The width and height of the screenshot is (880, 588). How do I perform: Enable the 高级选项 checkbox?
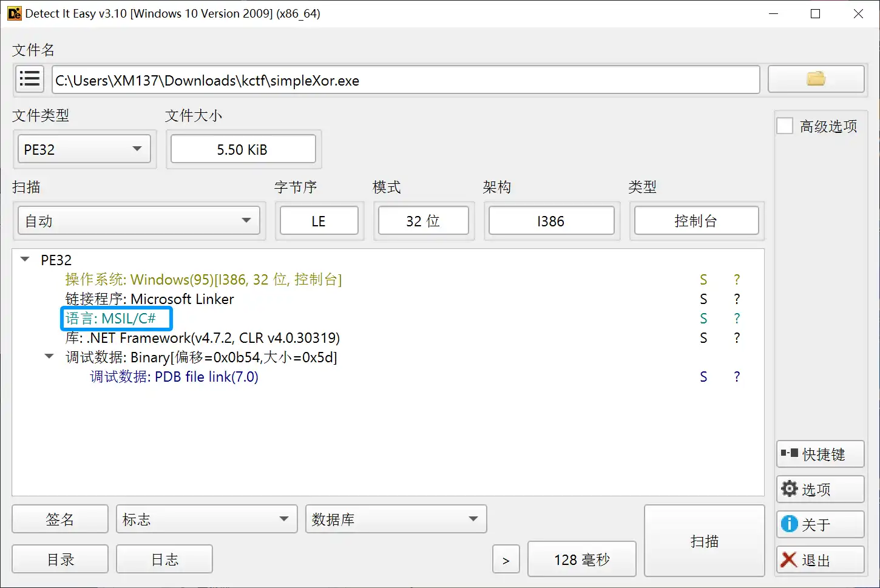tap(785, 126)
